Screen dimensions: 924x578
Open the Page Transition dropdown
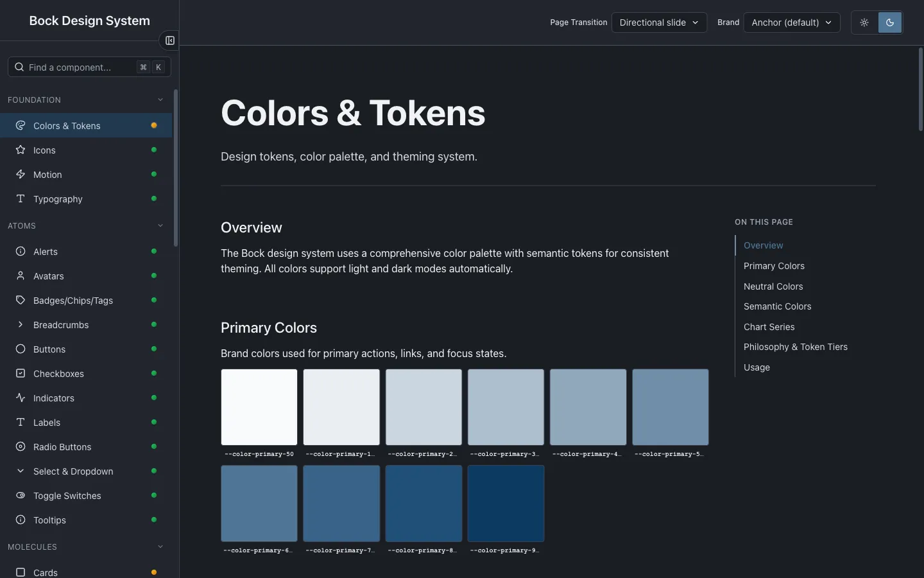coord(659,22)
